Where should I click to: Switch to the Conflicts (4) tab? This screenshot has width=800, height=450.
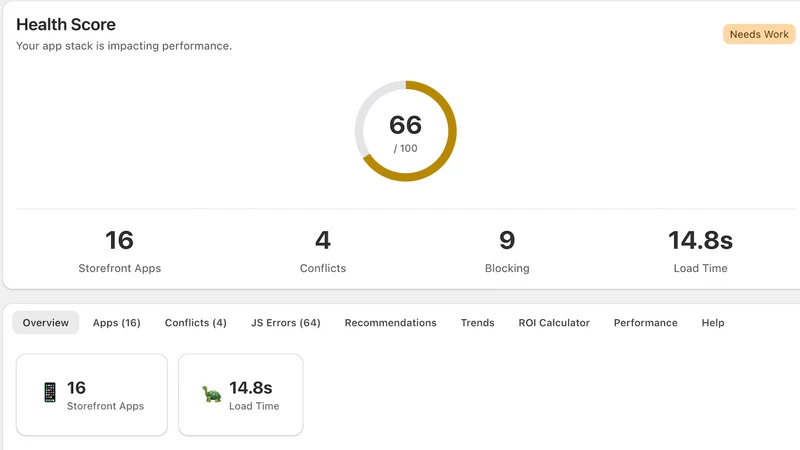(x=195, y=322)
